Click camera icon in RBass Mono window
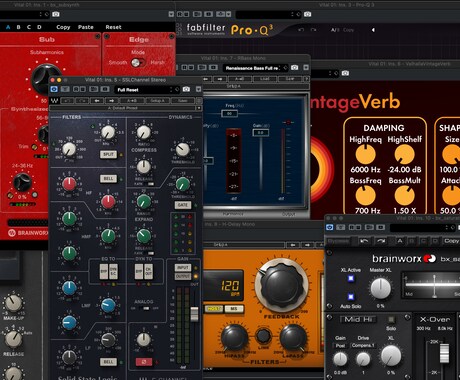The height and width of the screenshot is (380, 460). tap(295, 68)
